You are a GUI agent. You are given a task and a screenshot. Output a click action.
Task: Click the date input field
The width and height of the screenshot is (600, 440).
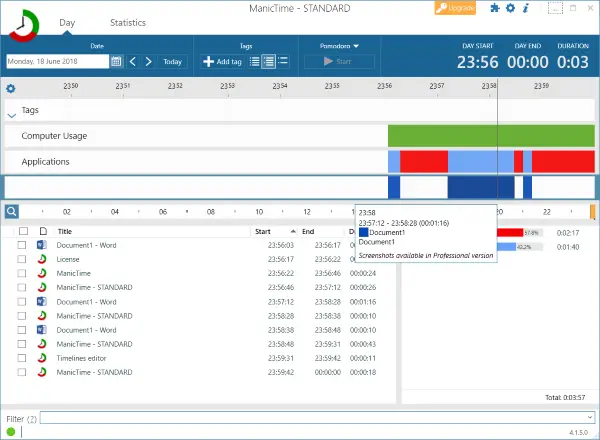pos(58,61)
